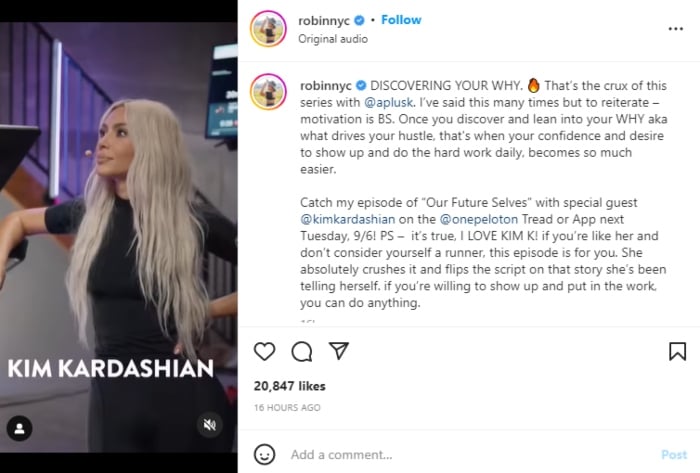Save the post with the bookmark icon
700x473 pixels.
click(x=677, y=351)
